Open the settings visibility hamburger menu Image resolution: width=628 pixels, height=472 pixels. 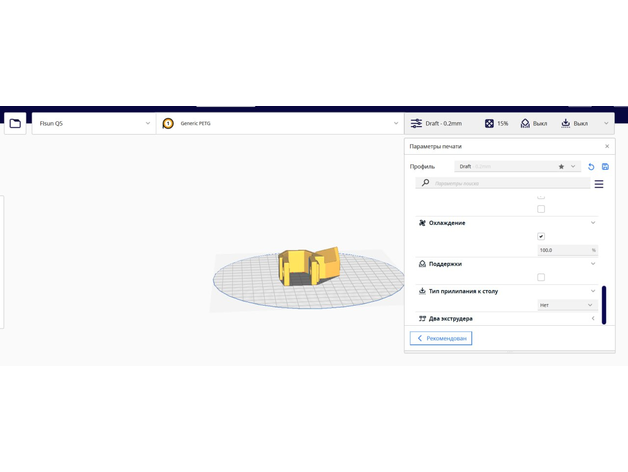[x=599, y=184]
